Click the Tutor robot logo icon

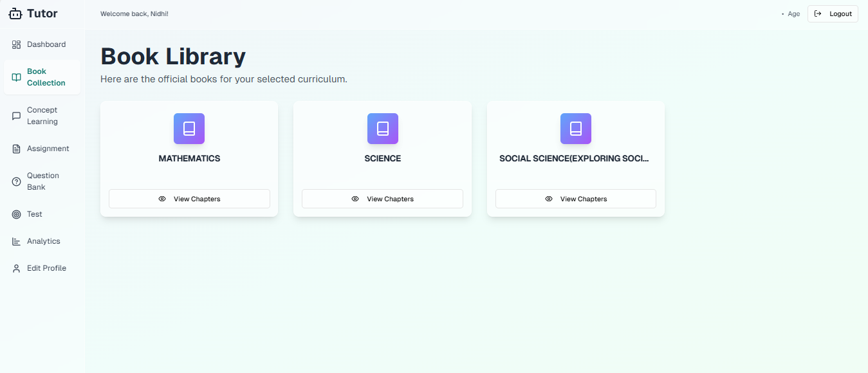15,14
